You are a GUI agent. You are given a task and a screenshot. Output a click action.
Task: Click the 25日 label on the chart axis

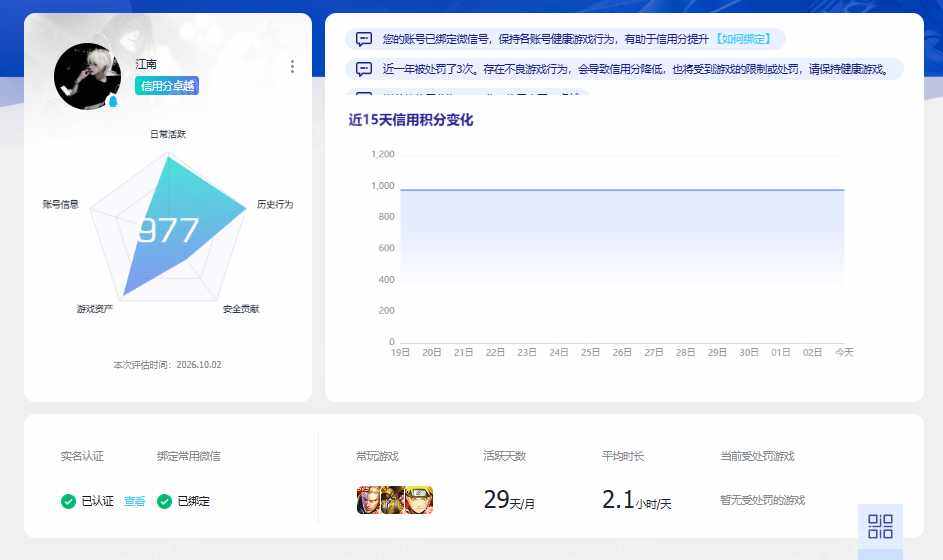[591, 352]
